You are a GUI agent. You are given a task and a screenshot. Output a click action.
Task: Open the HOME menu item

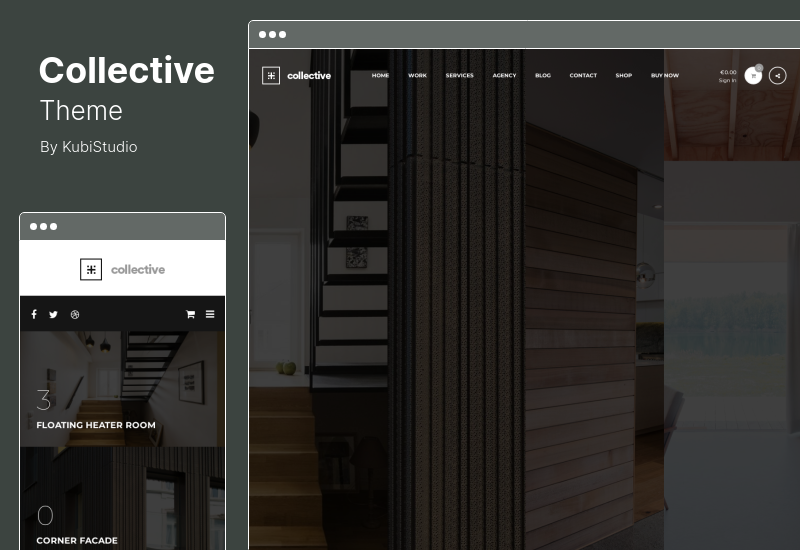click(380, 76)
